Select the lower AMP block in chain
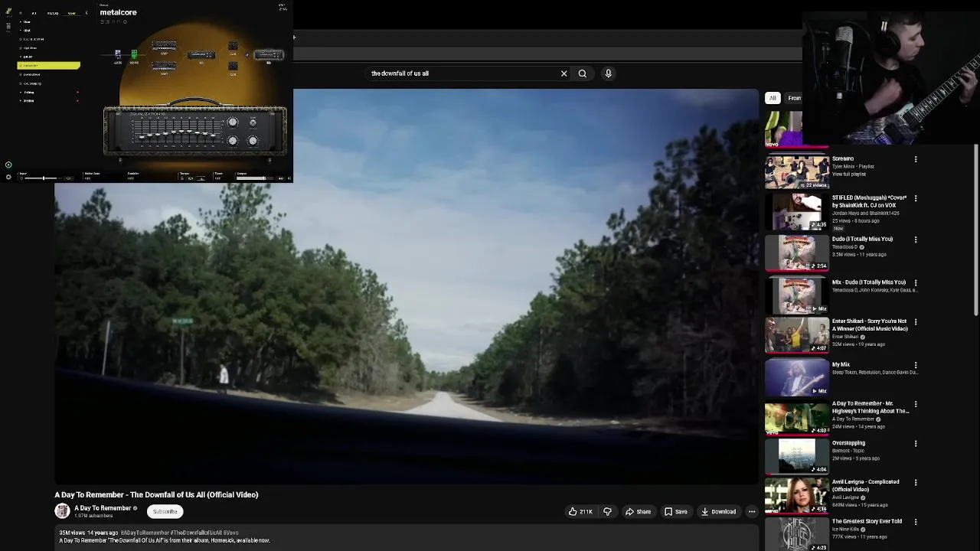The height and width of the screenshot is (551, 980). tap(164, 65)
